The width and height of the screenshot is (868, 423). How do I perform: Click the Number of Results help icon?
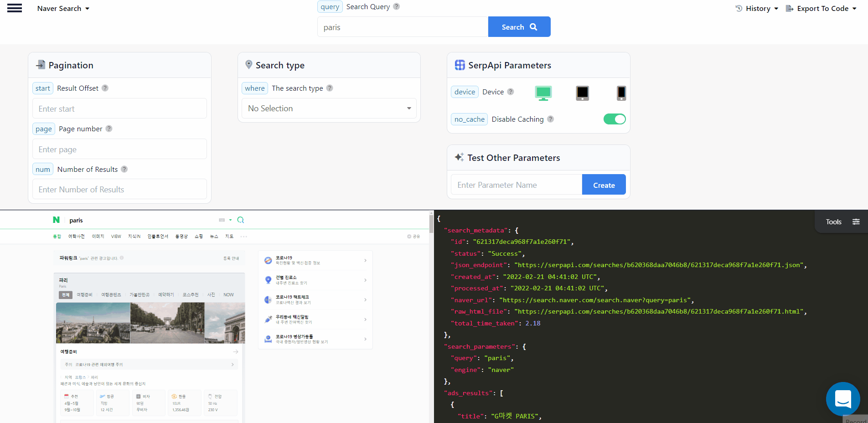[x=124, y=169]
